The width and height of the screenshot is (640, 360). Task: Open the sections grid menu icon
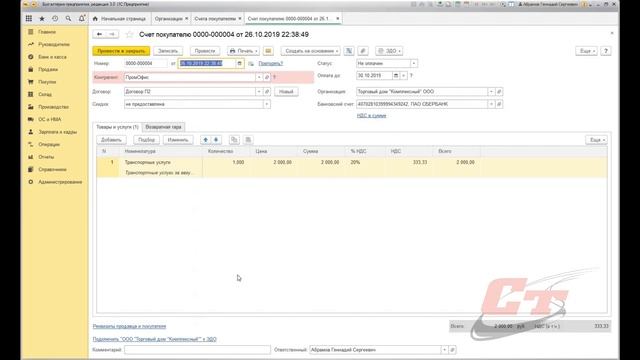pyautogui.click(x=29, y=18)
